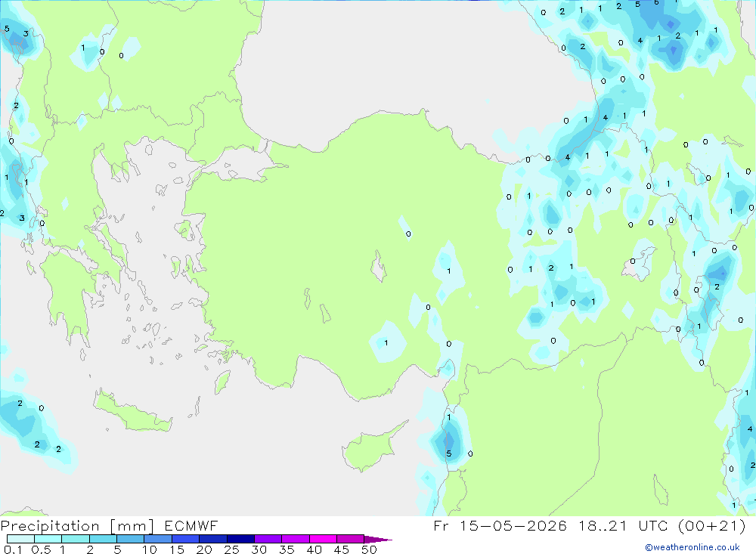Select the 30–35 mm purple legend swatch
This screenshot has height=554, width=756.
pos(268,539)
